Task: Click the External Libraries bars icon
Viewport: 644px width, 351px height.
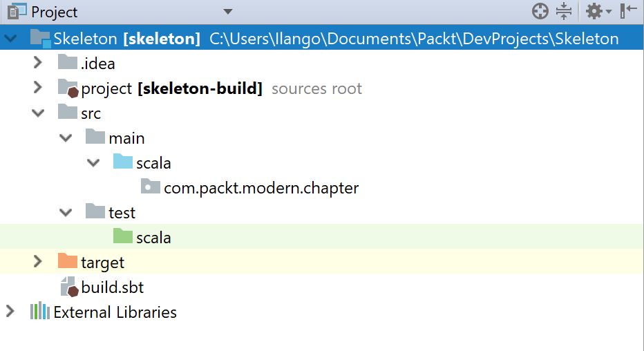Action: click(40, 311)
